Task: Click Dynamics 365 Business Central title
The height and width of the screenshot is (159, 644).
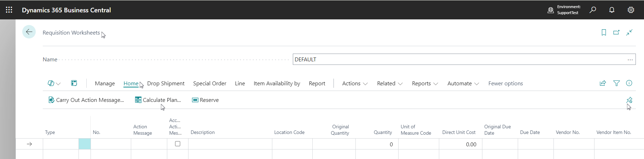Action: (66, 10)
